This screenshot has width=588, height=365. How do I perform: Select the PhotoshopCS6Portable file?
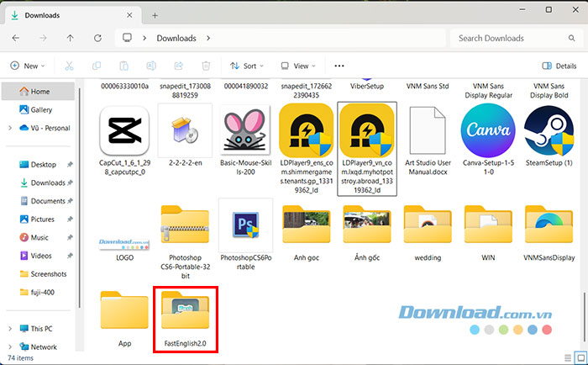[x=245, y=227]
